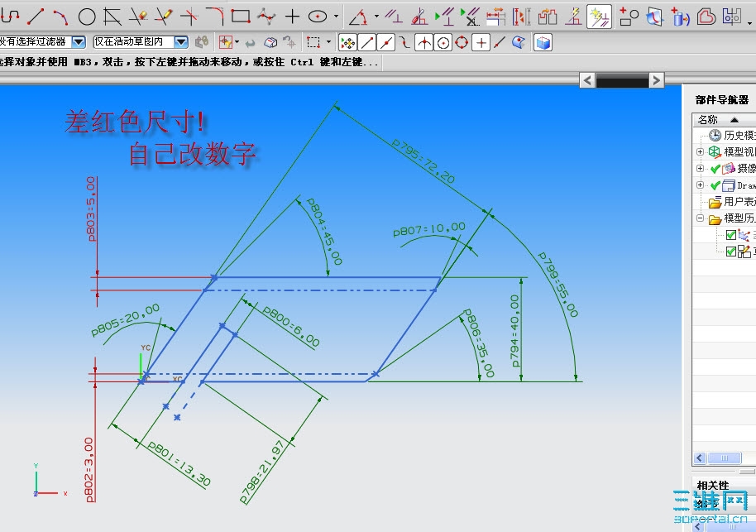Uncheck the sketch feature checkbox in navigator
The height and width of the screenshot is (532, 756).
coord(731,252)
